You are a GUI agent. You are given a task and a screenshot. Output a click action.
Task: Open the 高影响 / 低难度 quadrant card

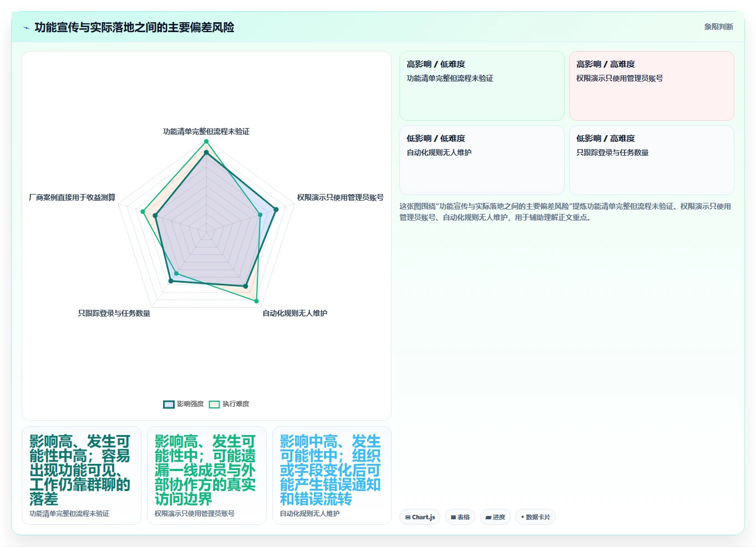pos(481,86)
